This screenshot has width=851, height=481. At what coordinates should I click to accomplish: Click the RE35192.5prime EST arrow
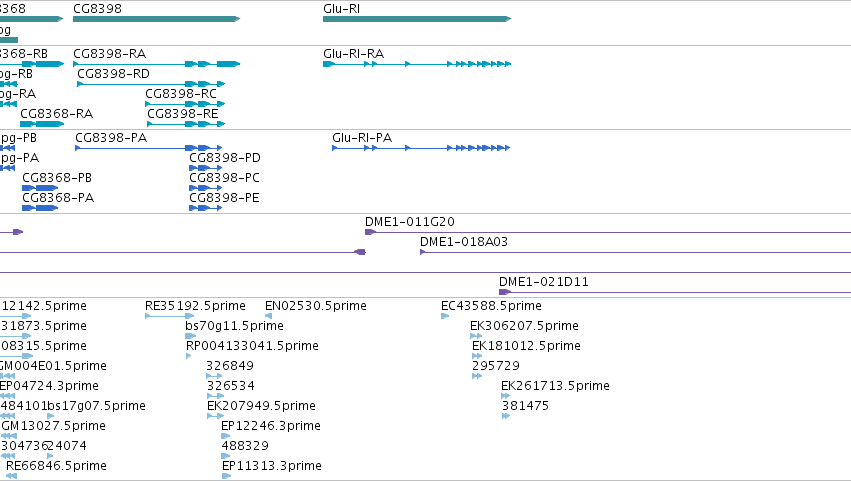(169, 316)
